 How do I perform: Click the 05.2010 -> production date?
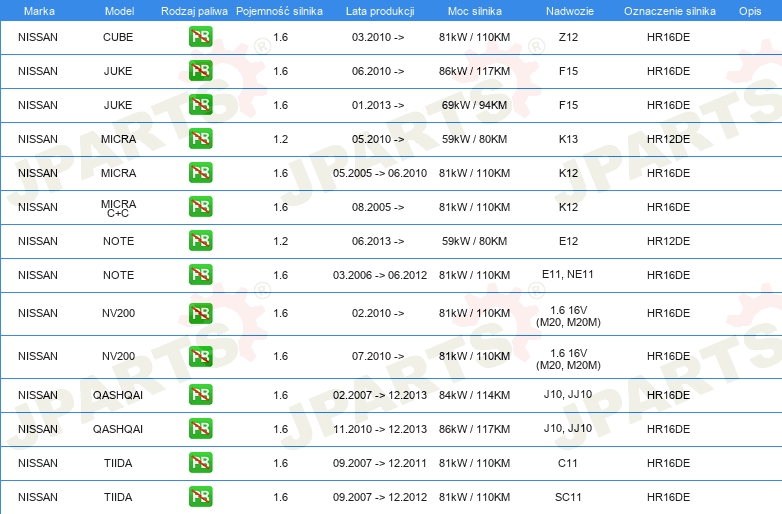coord(378,139)
